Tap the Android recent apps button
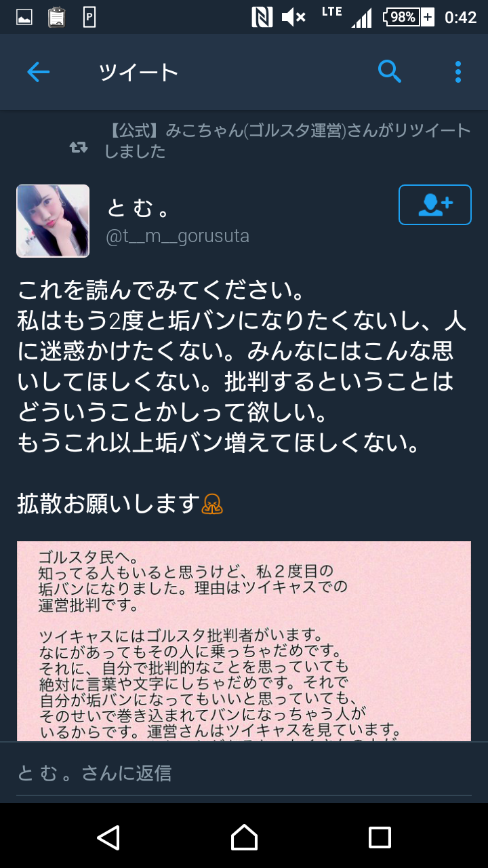 tap(380, 837)
